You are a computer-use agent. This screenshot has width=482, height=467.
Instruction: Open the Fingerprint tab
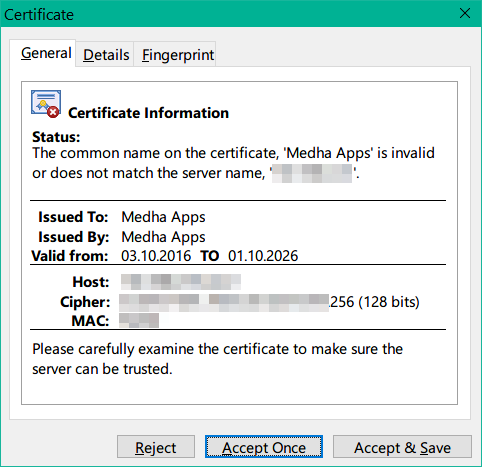pos(175,55)
